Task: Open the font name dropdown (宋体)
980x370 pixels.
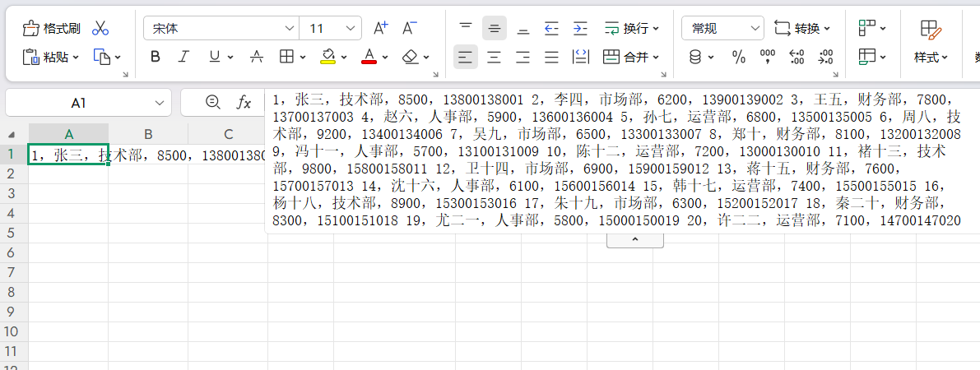Action: 289,29
